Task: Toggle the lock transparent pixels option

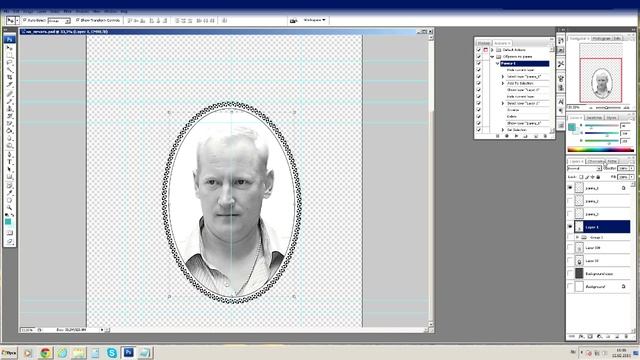Action: 581,177
